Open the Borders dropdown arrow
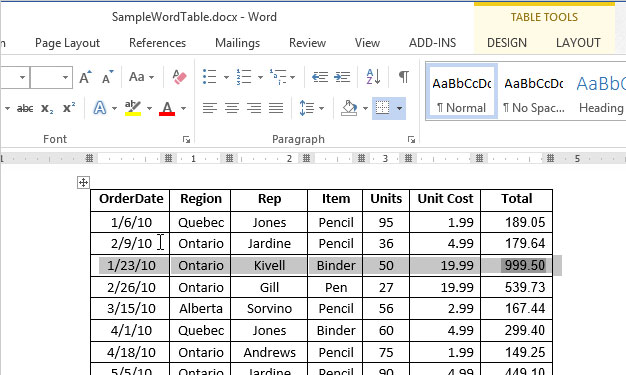The height and width of the screenshot is (375, 626). coord(399,108)
